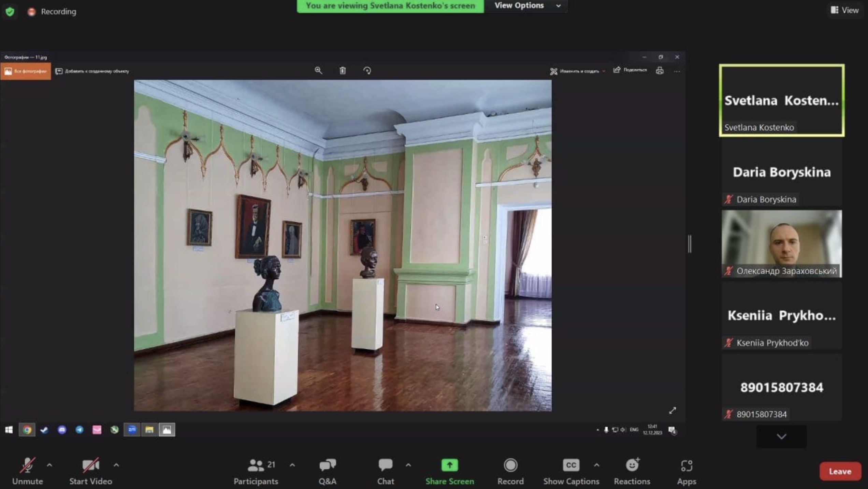Select Олександр Зараховський's video thumbnail

[781, 244]
